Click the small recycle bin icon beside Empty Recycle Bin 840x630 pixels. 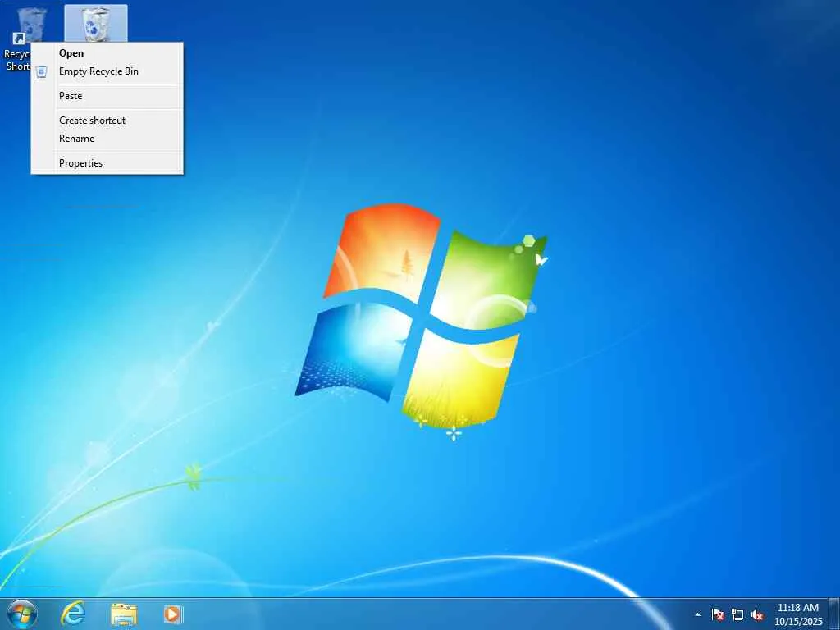tap(42, 71)
